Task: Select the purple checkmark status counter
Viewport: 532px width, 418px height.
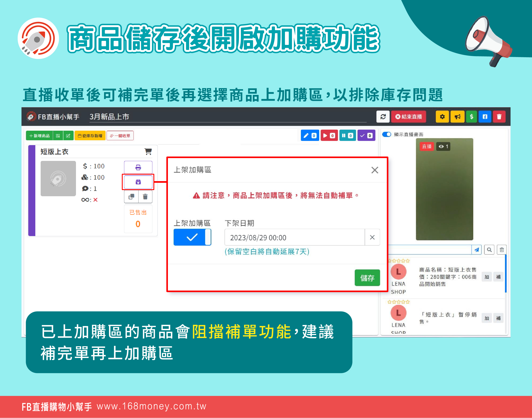Action: (x=366, y=135)
